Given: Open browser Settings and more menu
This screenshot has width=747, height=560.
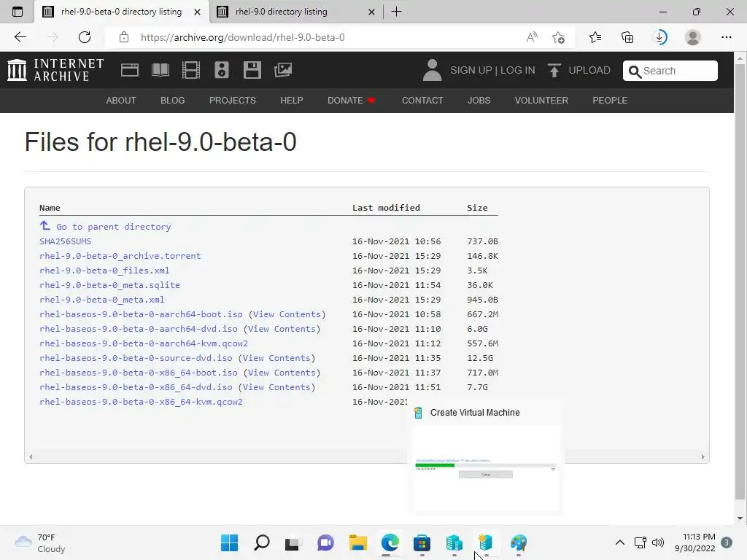Looking at the screenshot, I should pos(726,37).
